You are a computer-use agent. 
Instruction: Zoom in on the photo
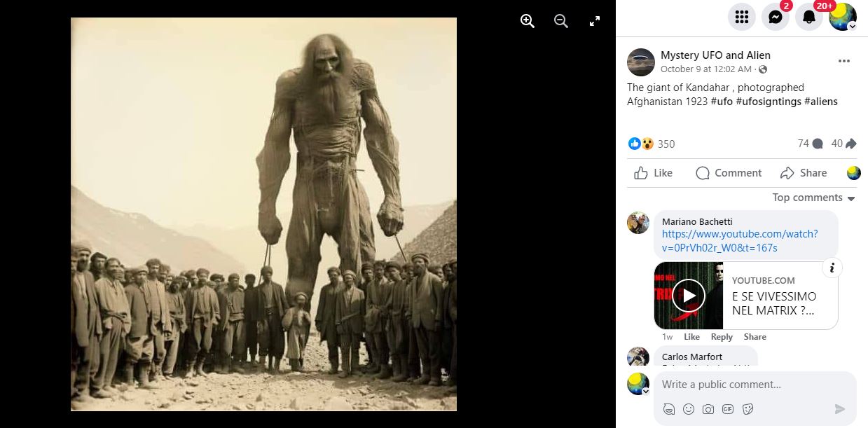(x=528, y=21)
